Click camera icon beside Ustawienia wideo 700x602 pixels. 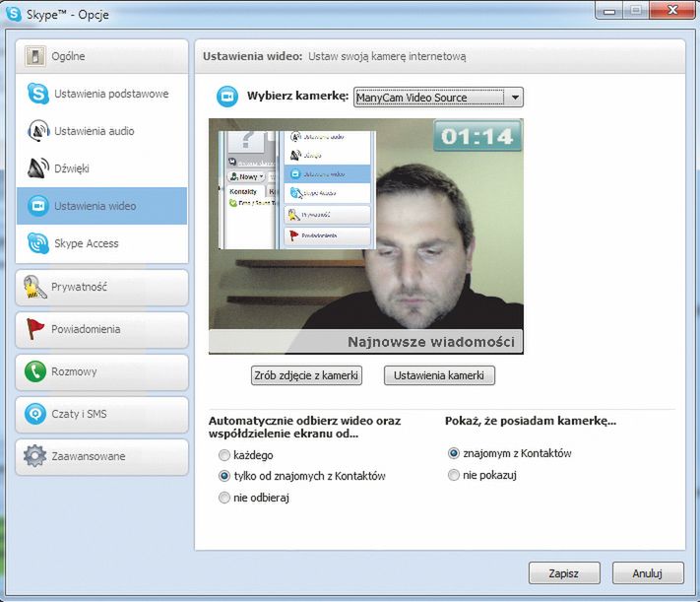[38, 206]
